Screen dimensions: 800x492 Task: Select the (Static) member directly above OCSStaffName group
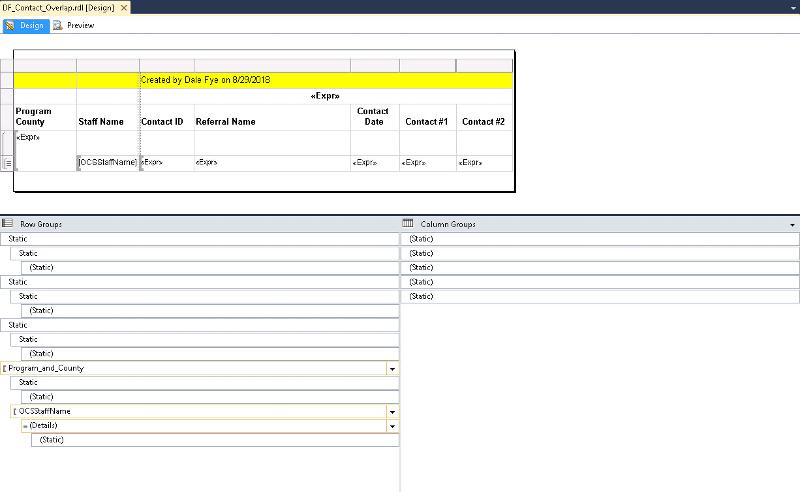(x=210, y=397)
